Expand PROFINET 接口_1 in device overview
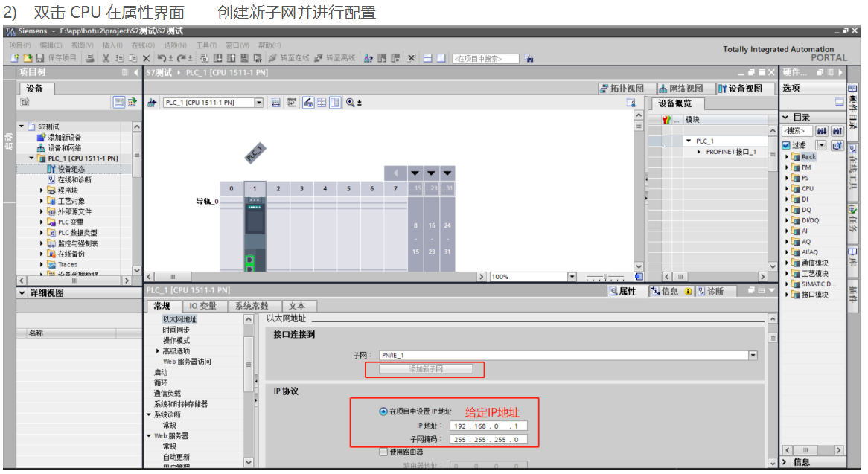 pyautogui.click(x=698, y=152)
